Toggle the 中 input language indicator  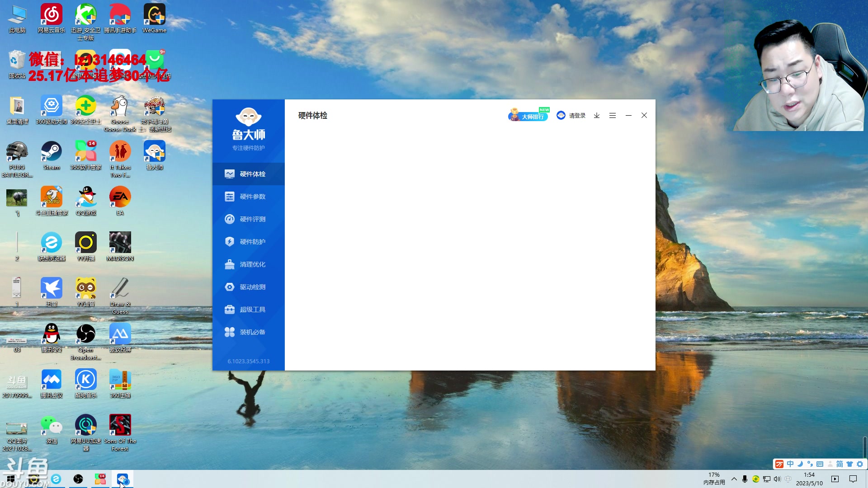point(788,479)
